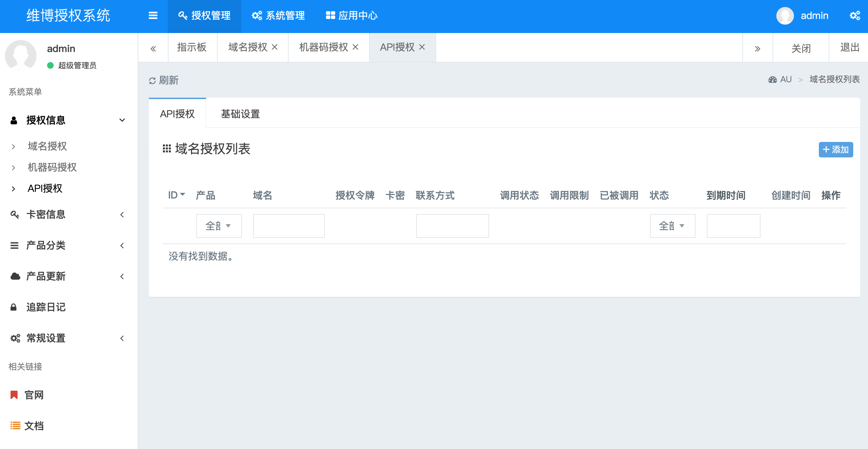Click the refresh icon labeled 刷新
Image resolution: width=868 pixels, height=449 pixels.
point(152,81)
